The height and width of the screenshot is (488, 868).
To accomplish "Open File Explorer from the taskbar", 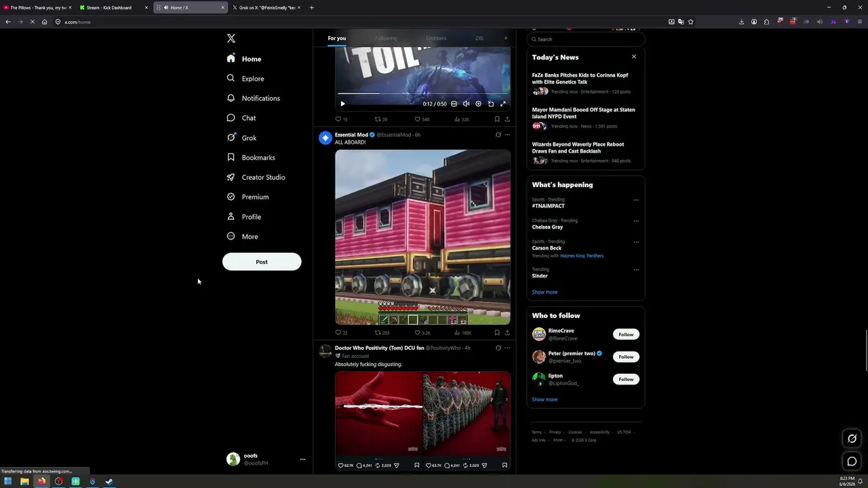I will [x=24, y=482].
